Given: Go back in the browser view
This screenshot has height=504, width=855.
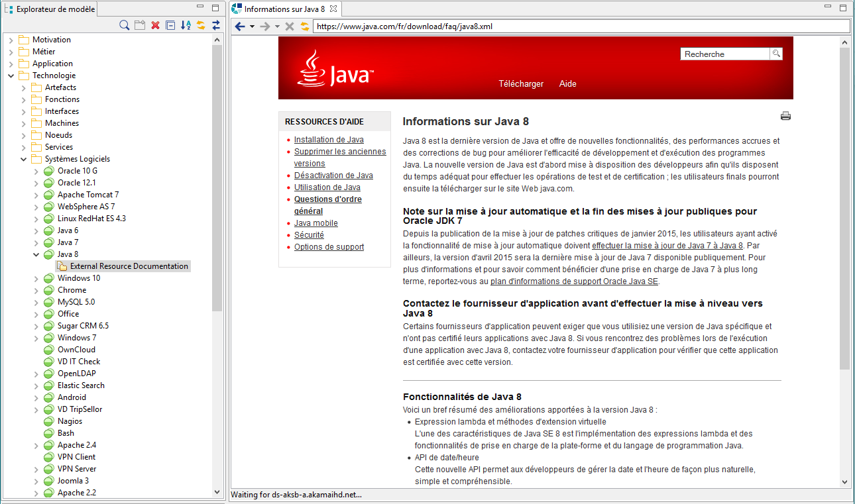Looking at the screenshot, I should (x=240, y=26).
